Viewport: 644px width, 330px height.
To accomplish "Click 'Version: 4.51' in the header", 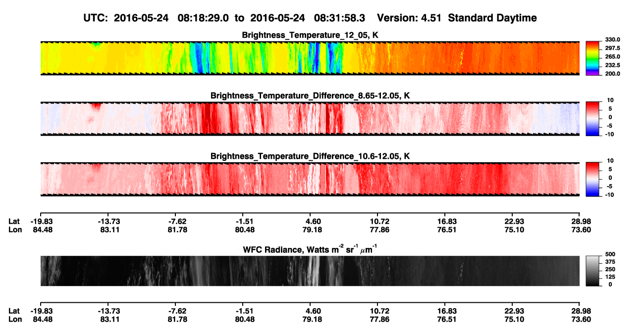I will pyautogui.click(x=410, y=18).
